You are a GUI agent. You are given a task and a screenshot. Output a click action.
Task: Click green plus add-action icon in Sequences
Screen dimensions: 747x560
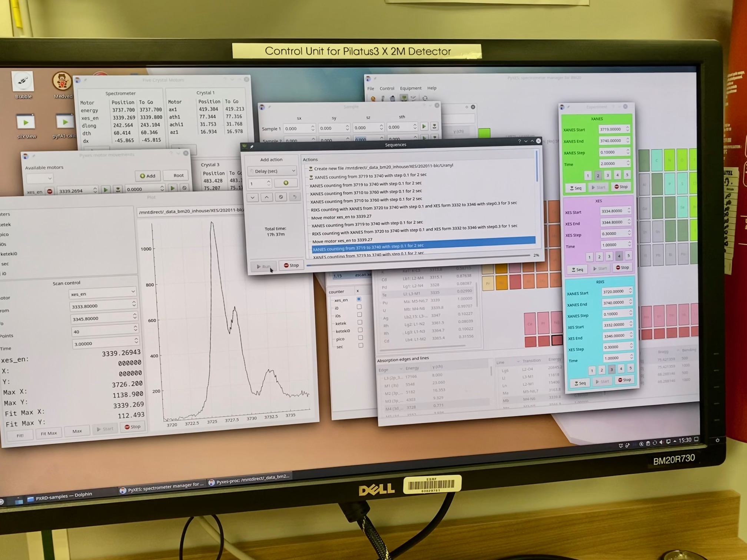pyautogui.click(x=286, y=183)
